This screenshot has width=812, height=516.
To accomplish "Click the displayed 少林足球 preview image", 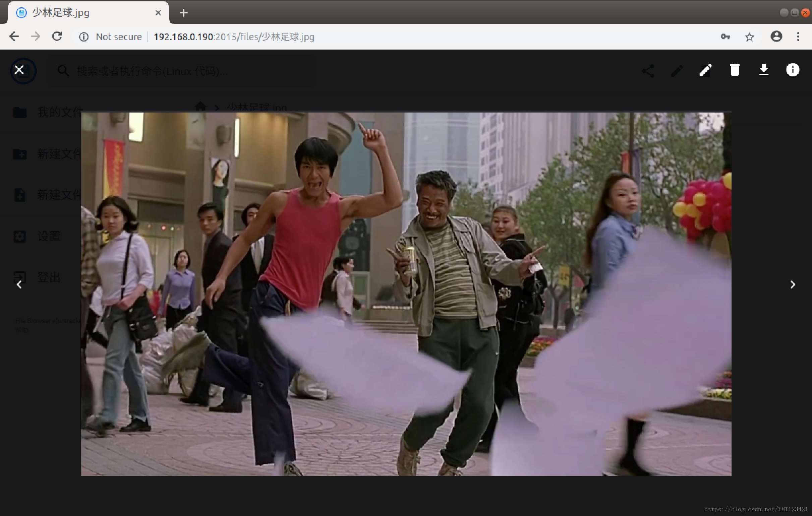I will point(406,294).
